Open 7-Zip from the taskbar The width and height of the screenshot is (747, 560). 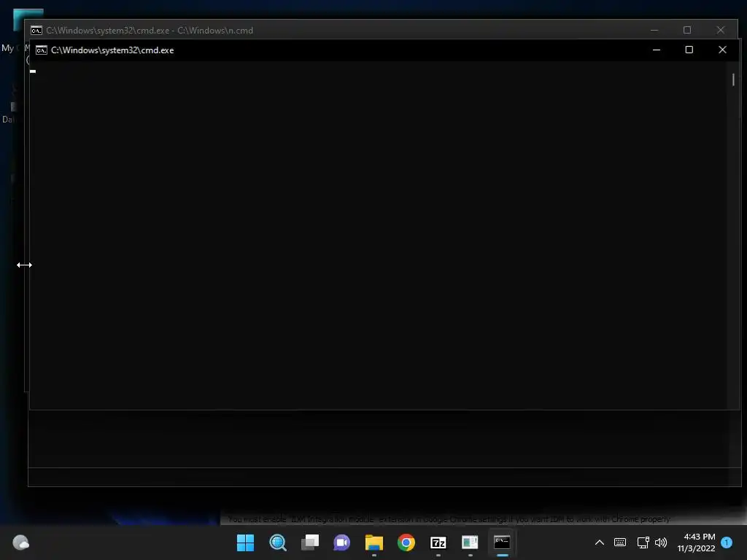click(x=438, y=542)
